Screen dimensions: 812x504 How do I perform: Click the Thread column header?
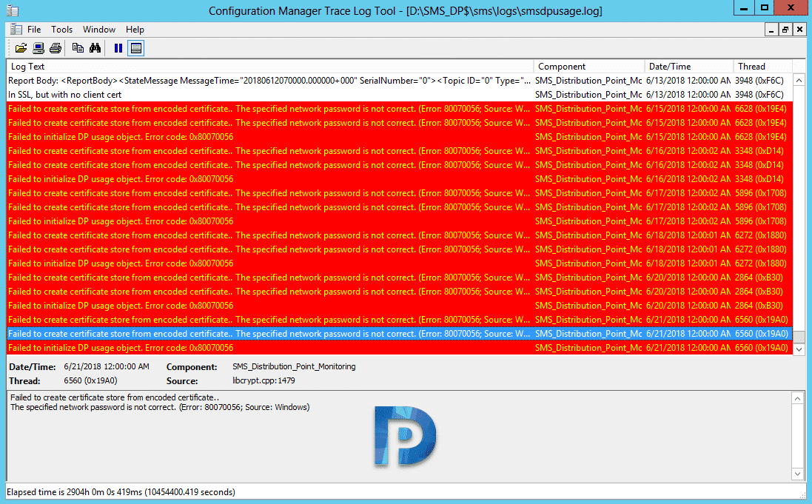coord(763,67)
